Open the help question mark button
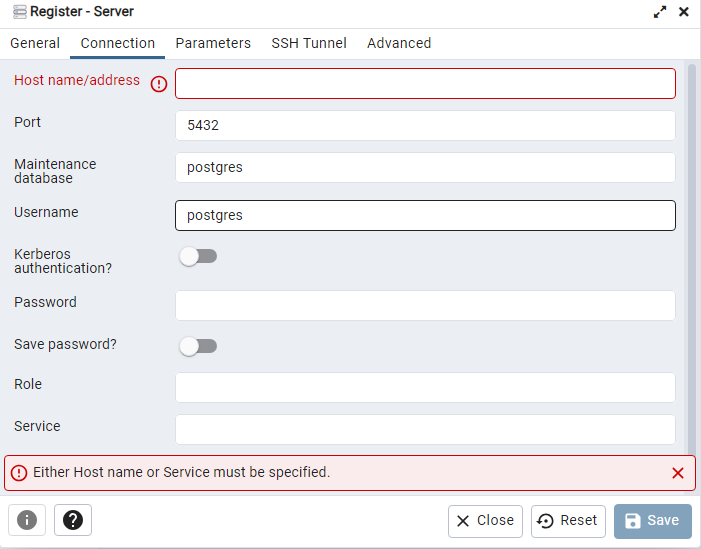Screen dimensions: 701x549 (73, 520)
